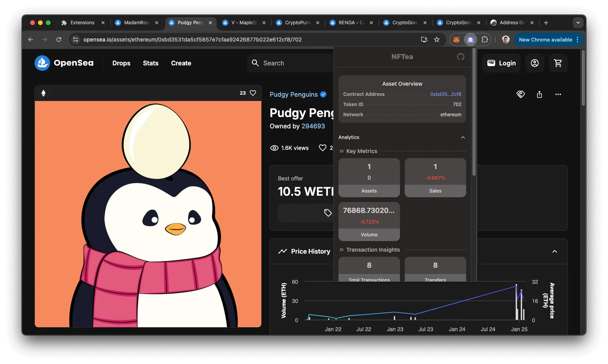Click the Best offer 10.5 WETH amount
The image size is (608, 364).
click(x=306, y=191)
